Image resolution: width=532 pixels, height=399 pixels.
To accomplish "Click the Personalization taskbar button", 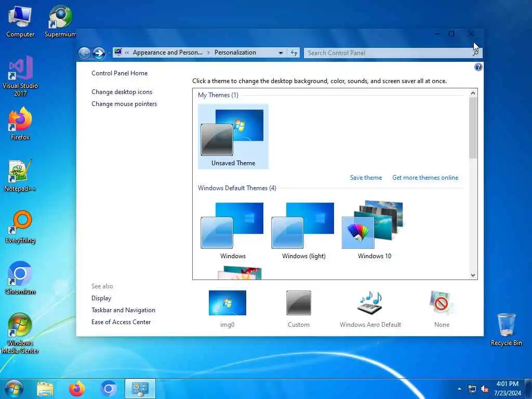I will (x=140, y=389).
